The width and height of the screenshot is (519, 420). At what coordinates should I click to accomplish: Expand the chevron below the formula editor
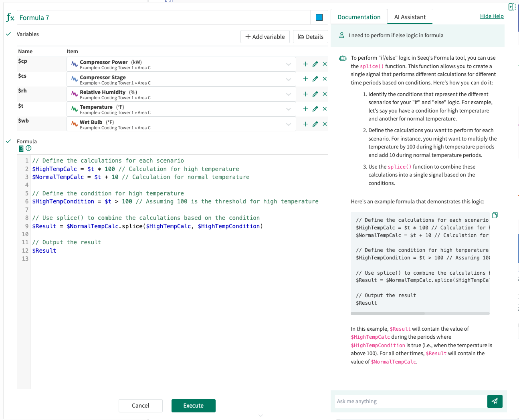pyautogui.click(x=261, y=416)
